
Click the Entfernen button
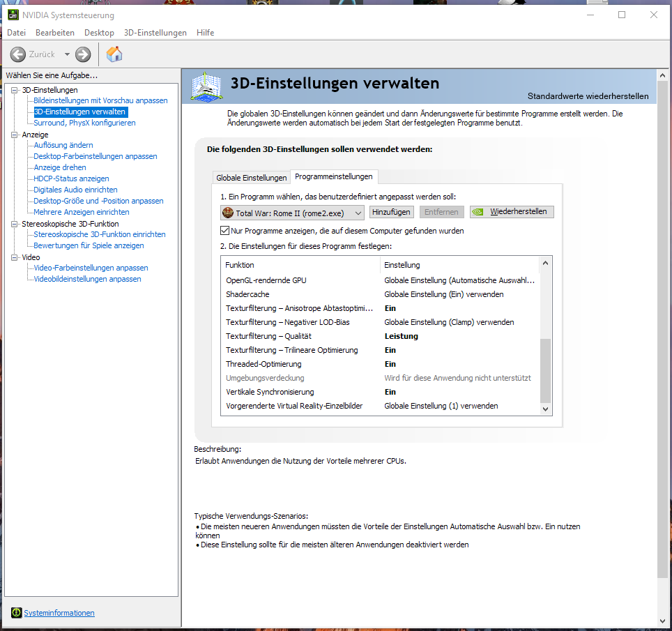click(x=441, y=212)
